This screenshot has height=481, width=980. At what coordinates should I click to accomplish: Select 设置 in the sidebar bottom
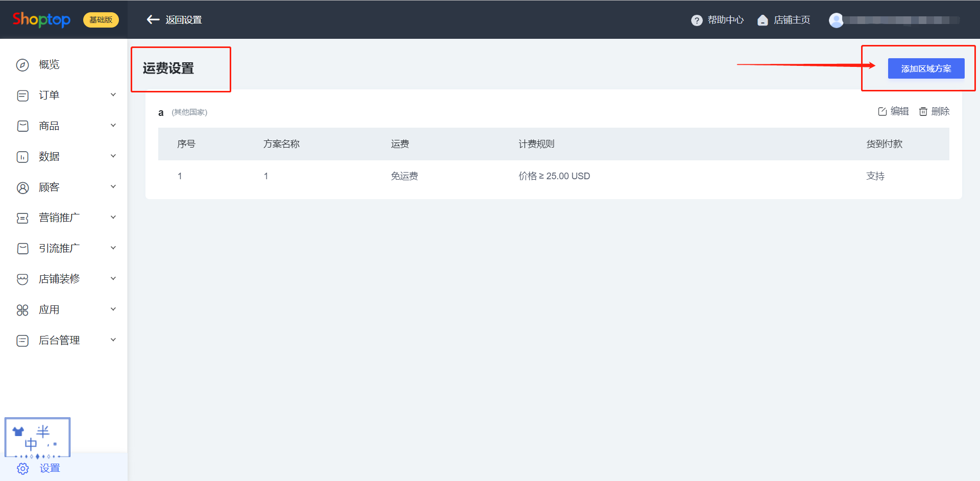pyautogui.click(x=50, y=468)
